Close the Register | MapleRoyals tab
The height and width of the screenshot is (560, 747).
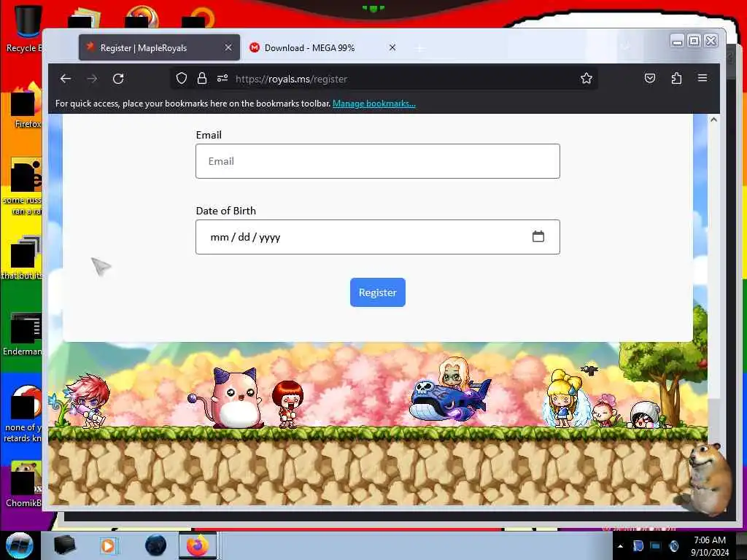point(228,47)
